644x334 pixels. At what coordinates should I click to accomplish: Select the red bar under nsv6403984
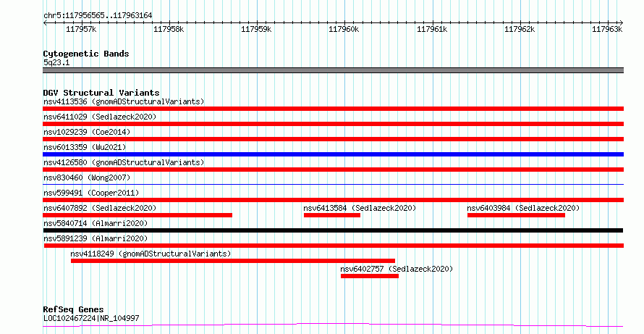pyautogui.click(x=516, y=215)
